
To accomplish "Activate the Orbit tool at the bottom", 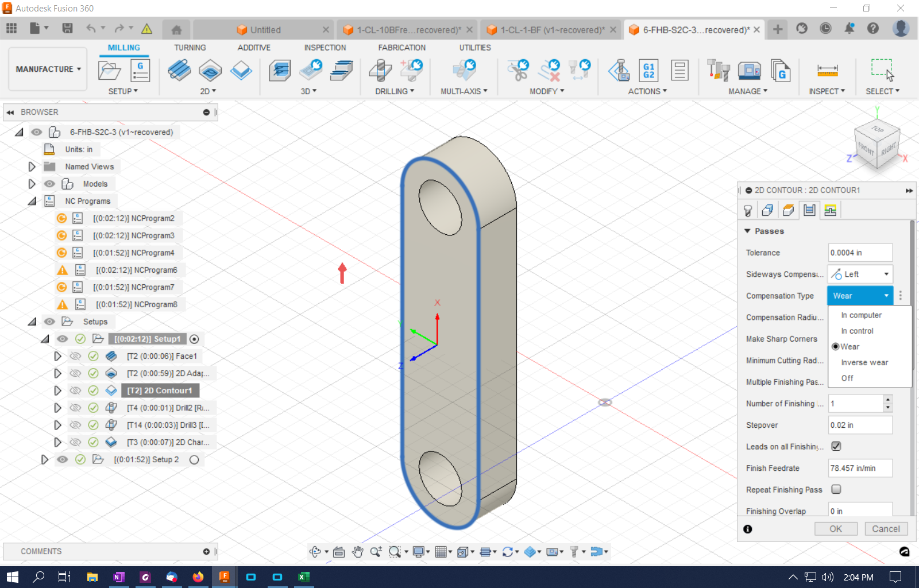I will [315, 551].
